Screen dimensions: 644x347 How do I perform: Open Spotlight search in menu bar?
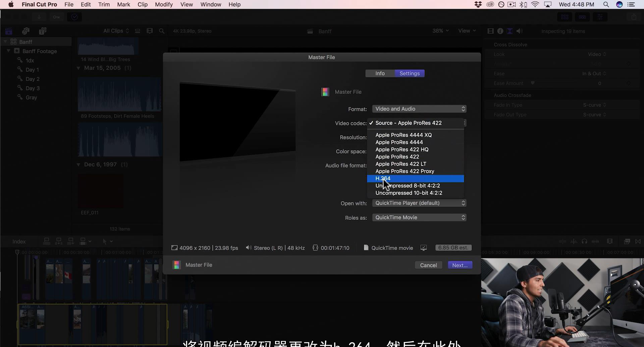(x=606, y=4)
